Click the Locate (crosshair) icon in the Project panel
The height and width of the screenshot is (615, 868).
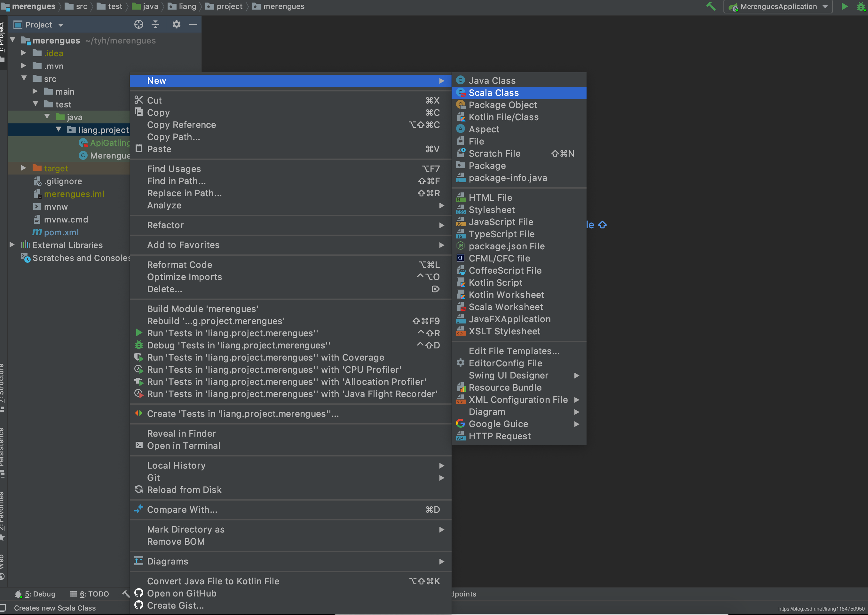[x=139, y=25]
